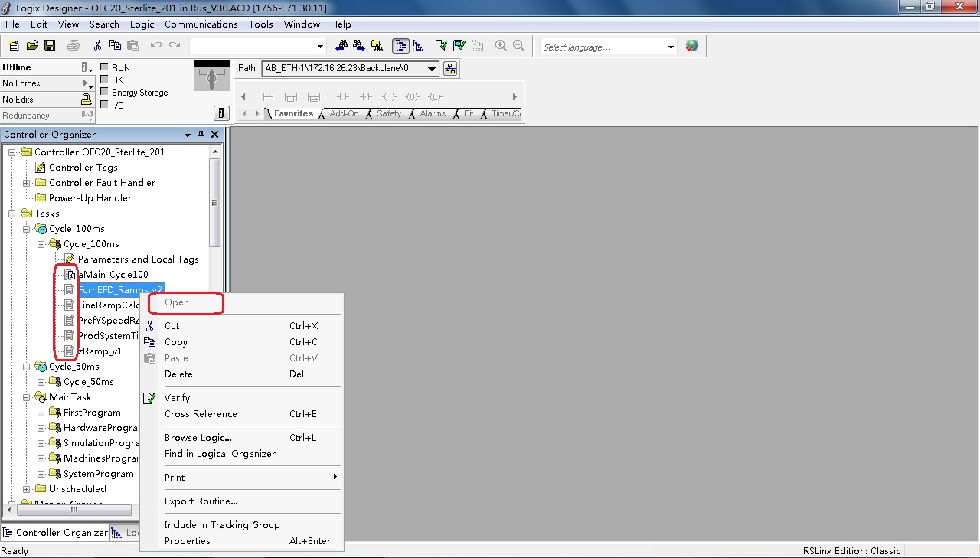Click the Save icon in toolbar
Screen dimensions: 980x558
(x=50, y=46)
